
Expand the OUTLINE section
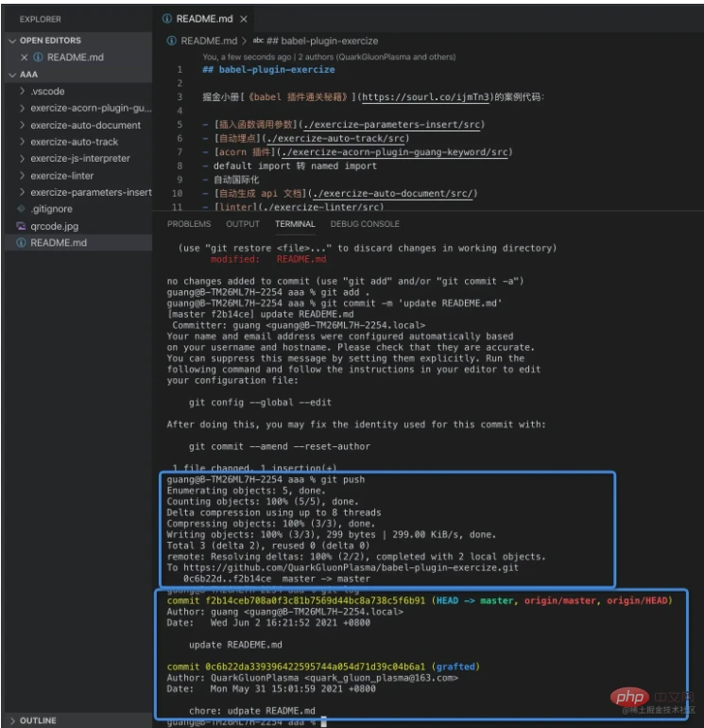(x=12, y=720)
